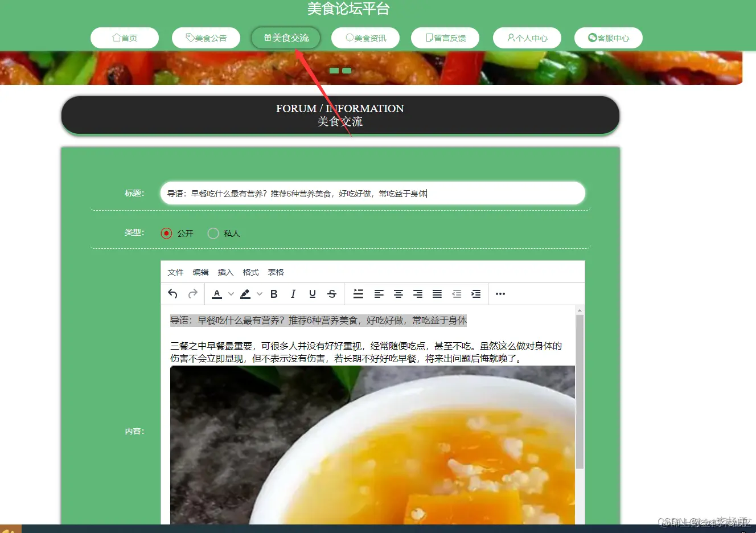Viewport: 756px width, 533px height.
Task: Open 留言反馈 feedback page
Action: [445, 38]
